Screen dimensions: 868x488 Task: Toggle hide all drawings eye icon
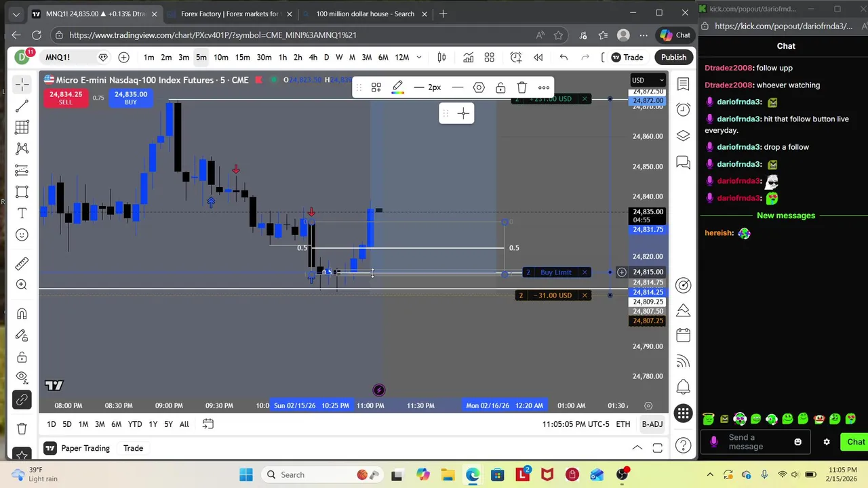[22, 378]
